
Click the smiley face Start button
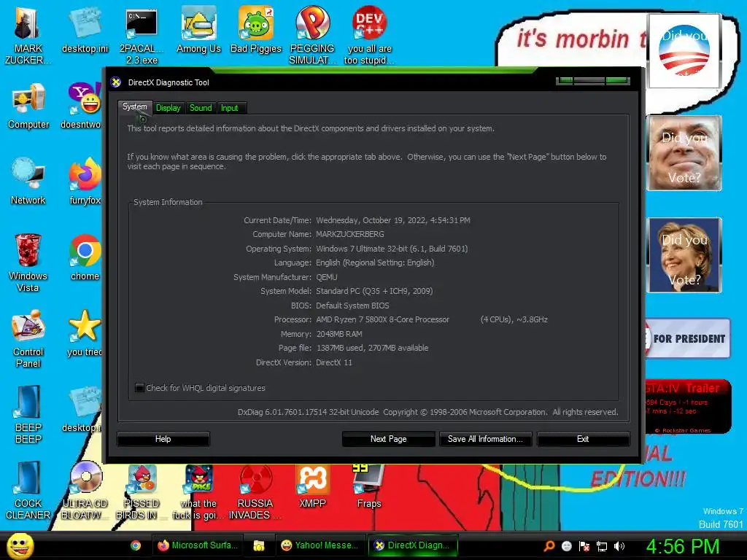coord(20,545)
